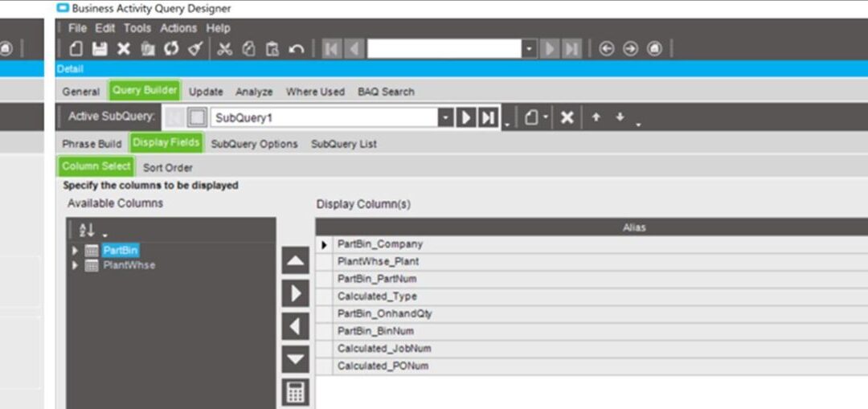Sort available columns with the A-Z icon
This screenshot has height=409, width=868.
tap(87, 231)
